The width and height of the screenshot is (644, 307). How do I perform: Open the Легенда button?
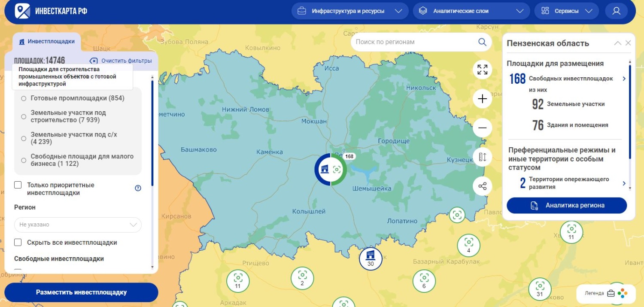[x=605, y=294]
